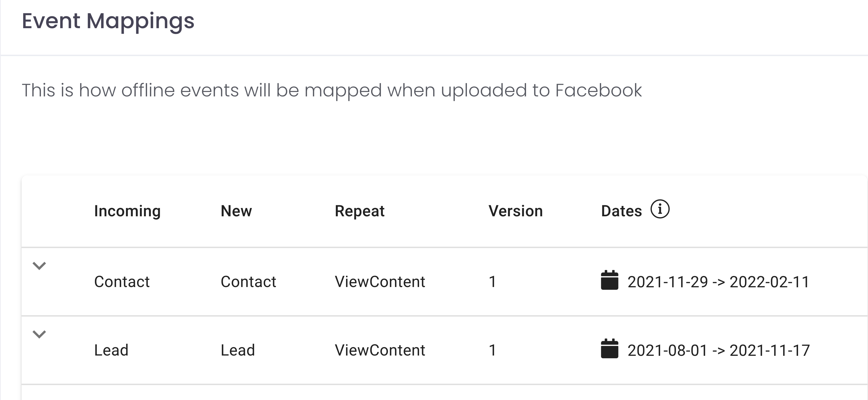Click the Version column header
This screenshot has width=868, height=400.
(516, 211)
